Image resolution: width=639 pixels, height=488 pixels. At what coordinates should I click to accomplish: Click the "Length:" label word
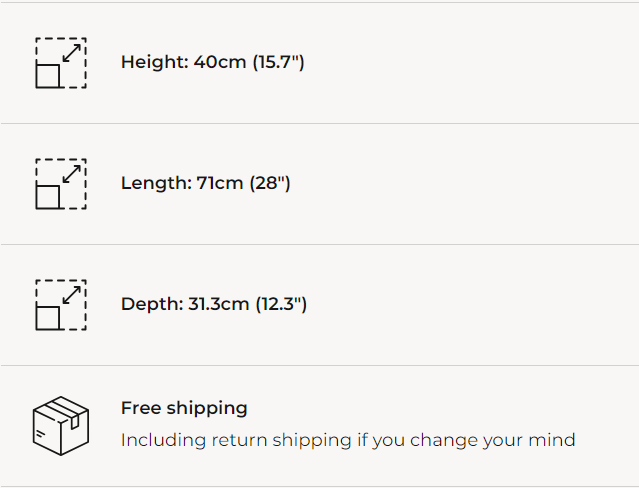coord(156,184)
